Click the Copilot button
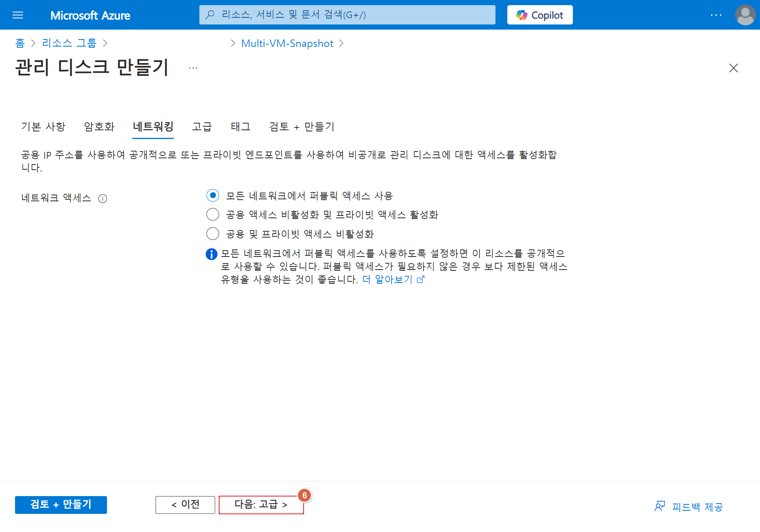The width and height of the screenshot is (760, 532). point(540,15)
